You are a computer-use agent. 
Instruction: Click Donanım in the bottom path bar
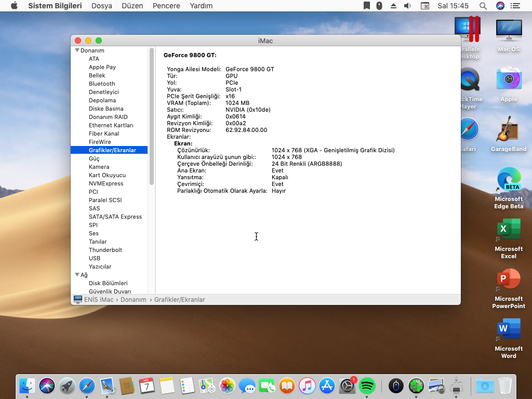coord(133,300)
